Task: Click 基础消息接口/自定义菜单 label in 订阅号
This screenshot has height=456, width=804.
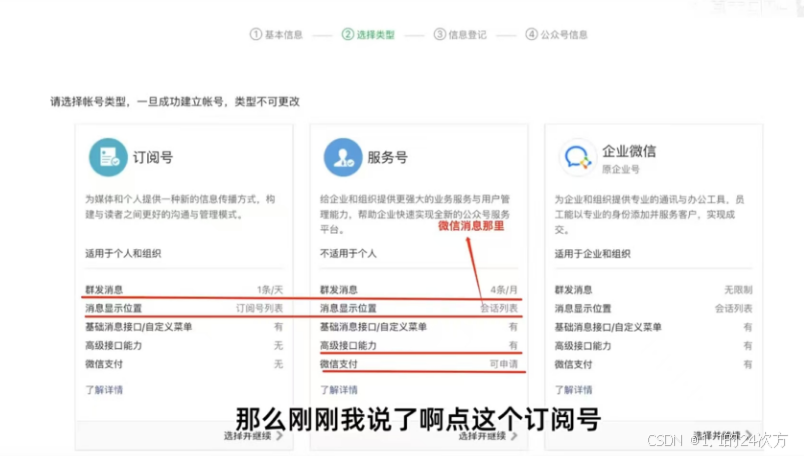Action: click(x=138, y=327)
